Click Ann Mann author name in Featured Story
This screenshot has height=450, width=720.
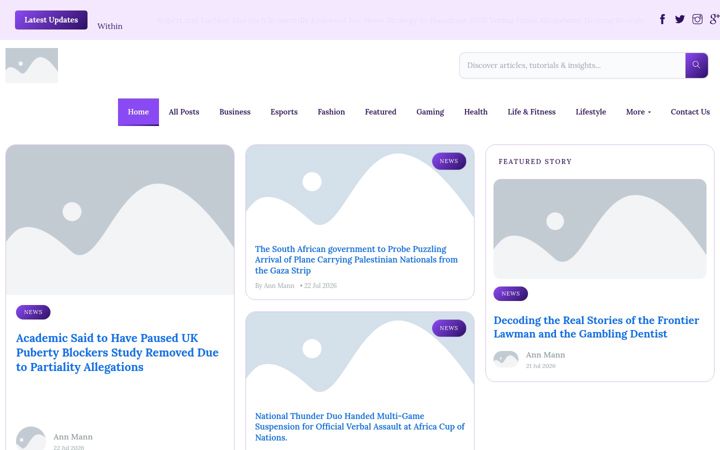545,355
